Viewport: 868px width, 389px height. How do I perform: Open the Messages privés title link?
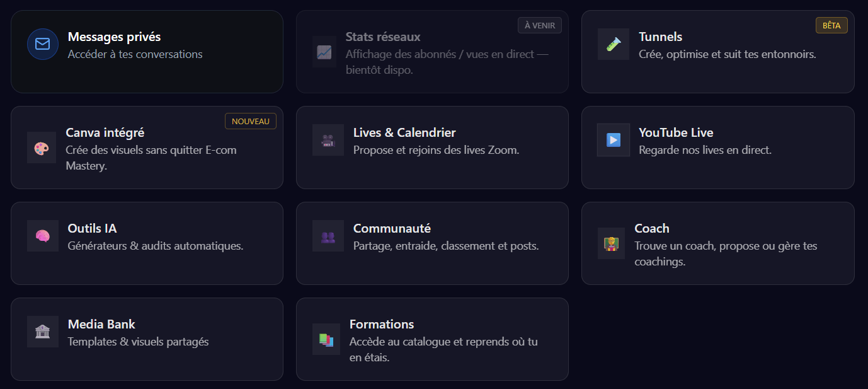pos(114,37)
